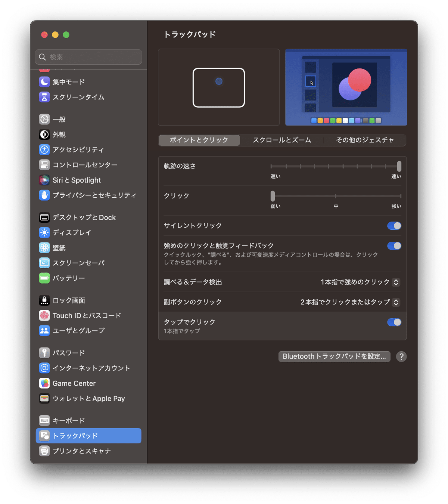448x504 pixels.
Task: Click the 強い slider end label
Action: tap(396, 206)
